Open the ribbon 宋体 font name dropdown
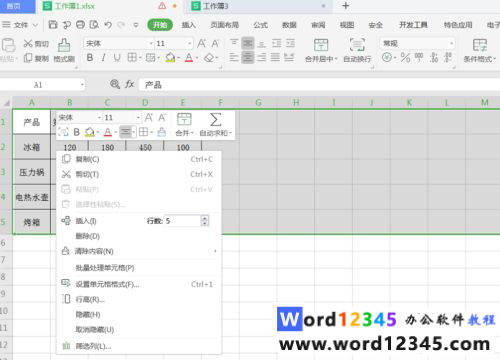Screen dimensions: 500x360 pos(151,44)
